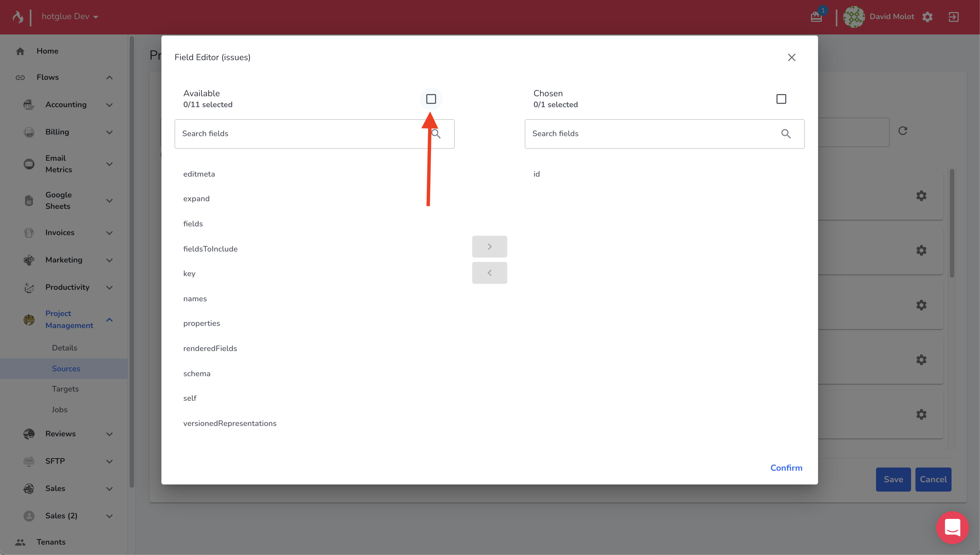Open the chat support bubble
Viewport: 980px width, 555px height.
[x=952, y=528]
